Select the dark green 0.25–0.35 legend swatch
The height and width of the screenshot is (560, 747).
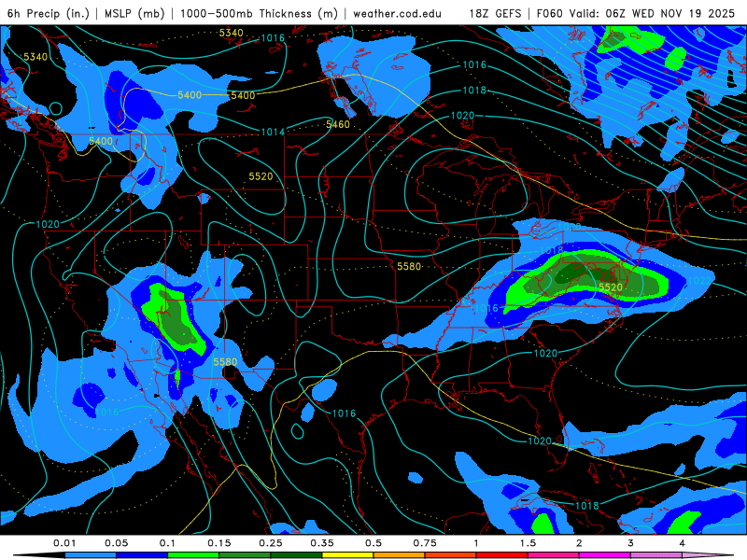[296, 555]
